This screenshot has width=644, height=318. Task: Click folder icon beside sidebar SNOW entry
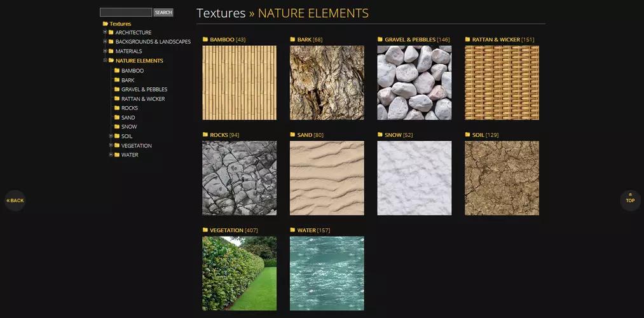(x=117, y=127)
